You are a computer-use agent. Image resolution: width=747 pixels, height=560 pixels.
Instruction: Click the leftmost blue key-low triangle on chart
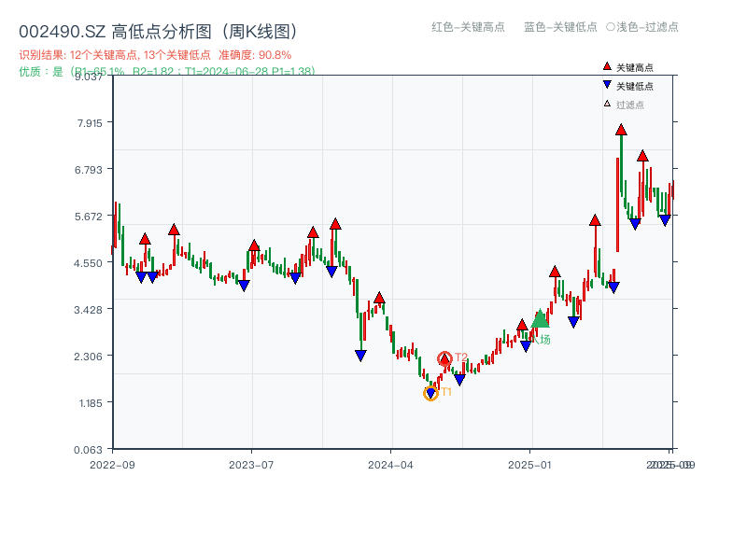[141, 277]
